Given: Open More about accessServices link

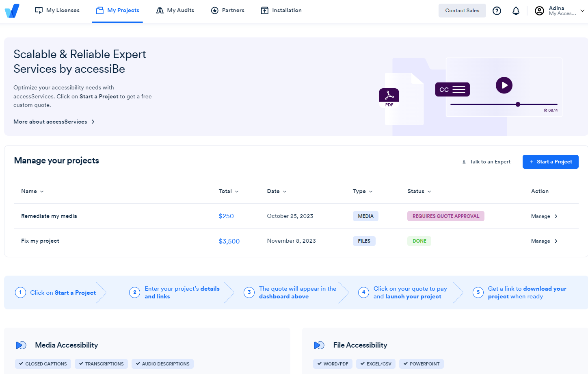Looking at the screenshot, I should coord(54,122).
